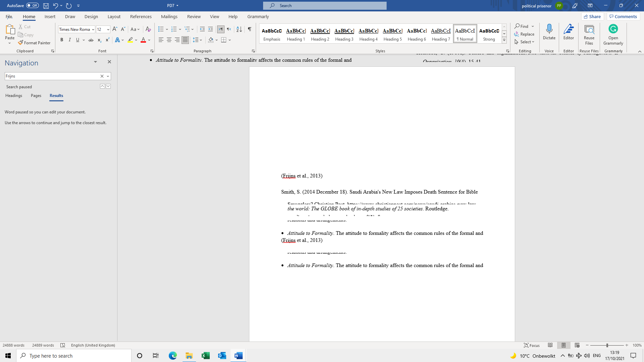Open the Insert ribbon tab
This screenshot has width=644, height=362.
(x=50, y=16)
